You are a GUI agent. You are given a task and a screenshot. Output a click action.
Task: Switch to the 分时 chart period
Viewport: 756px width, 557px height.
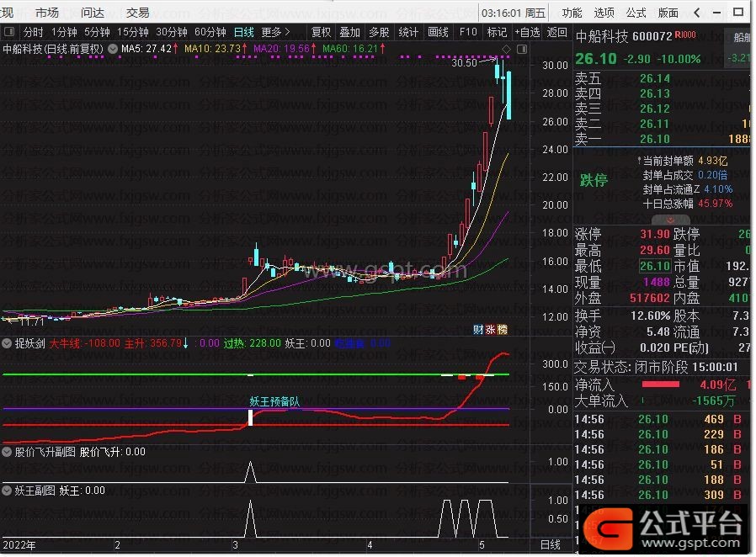34,32
